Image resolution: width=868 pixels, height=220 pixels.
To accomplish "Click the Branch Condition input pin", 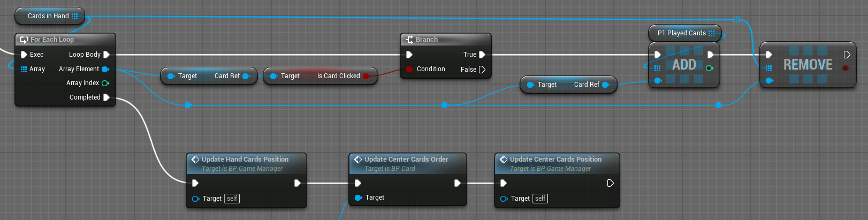I will 409,69.
